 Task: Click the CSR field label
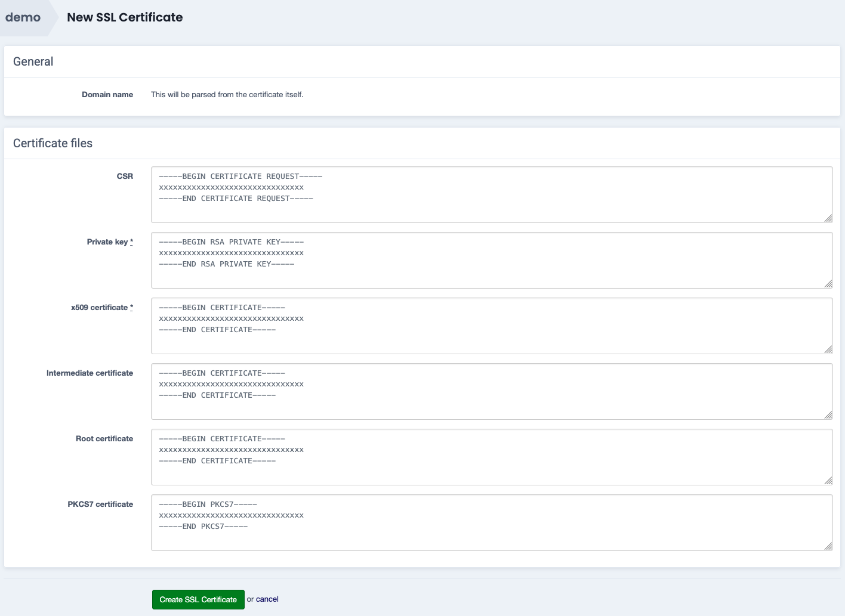(125, 176)
